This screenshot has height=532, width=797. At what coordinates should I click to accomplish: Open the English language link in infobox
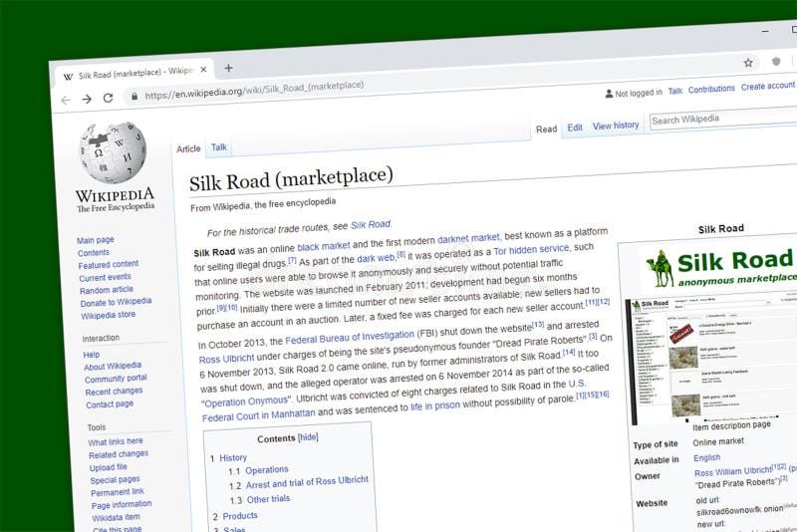tap(707, 458)
